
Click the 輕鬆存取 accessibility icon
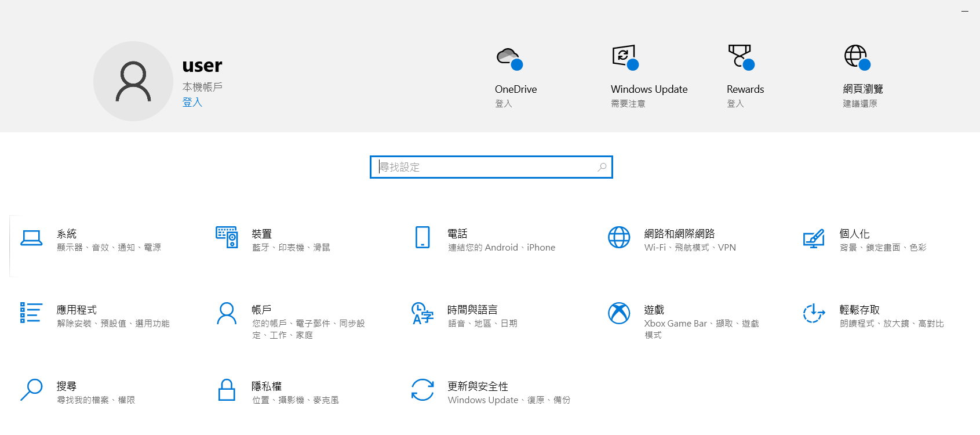click(x=814, y=313)
